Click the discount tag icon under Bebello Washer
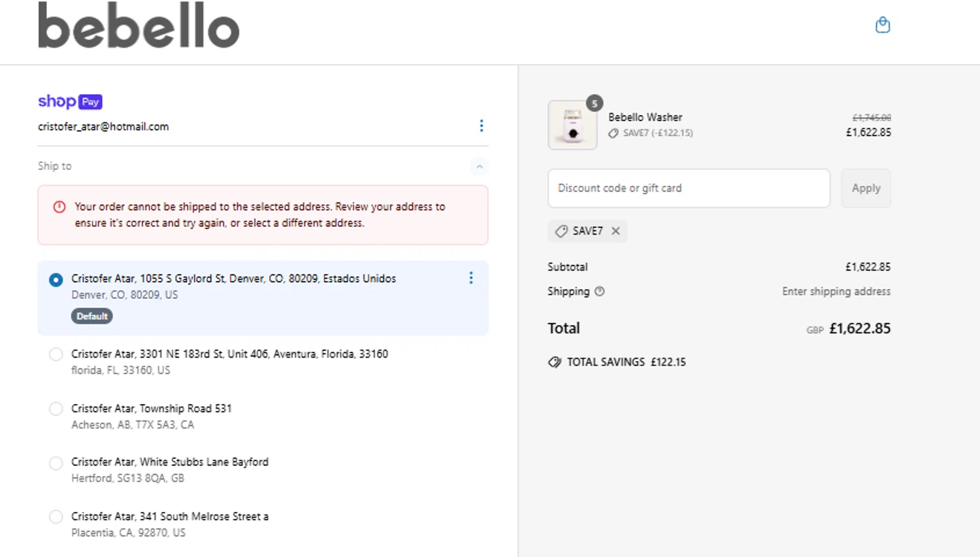The height and width of the screenshot is (557, 980). [613, 133]
